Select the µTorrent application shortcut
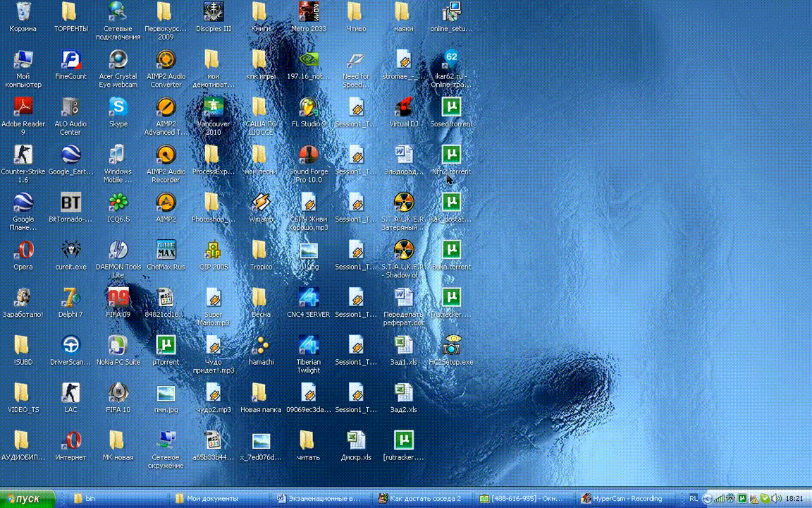812x508 pixels. pos(166,346)
